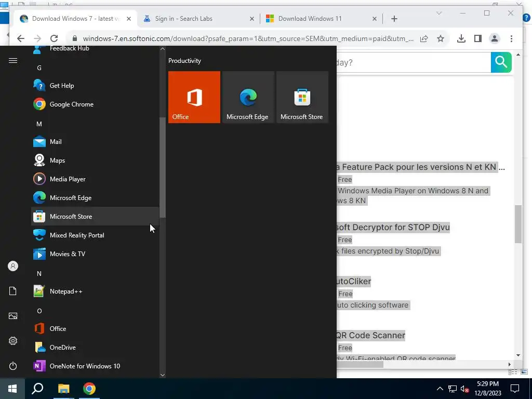The height and width of the screenshot is (399, 532).
Task: Click the Windows Start button
Action: pyautogui.click(x=12, y=389)
